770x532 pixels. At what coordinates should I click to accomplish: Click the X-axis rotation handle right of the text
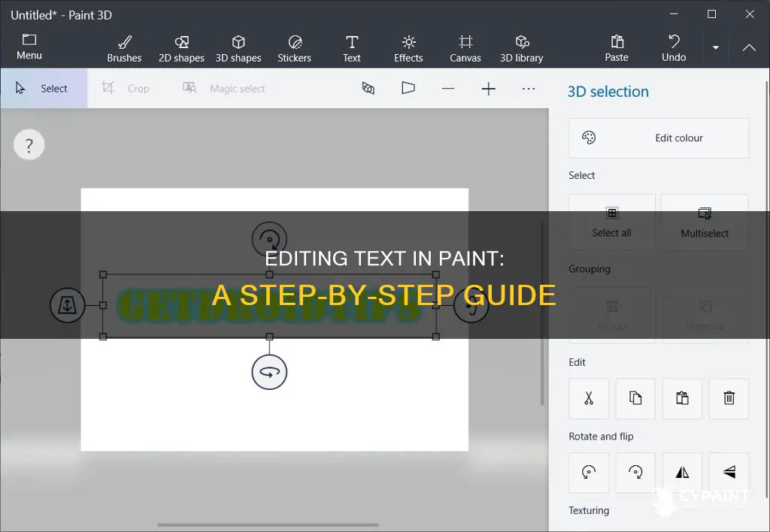(471, 305)
